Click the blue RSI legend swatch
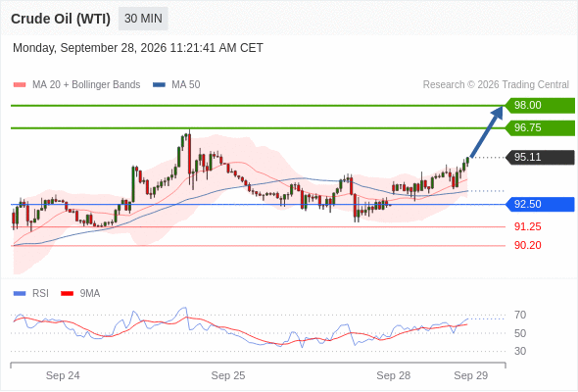Image resolution: width=578 pixels, height=392 pixels. click(x=20, y=294)
